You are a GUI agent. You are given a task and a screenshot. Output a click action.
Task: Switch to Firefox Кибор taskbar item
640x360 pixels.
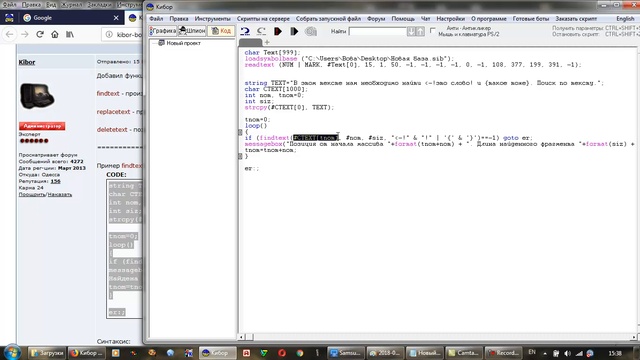click(86, 353)
